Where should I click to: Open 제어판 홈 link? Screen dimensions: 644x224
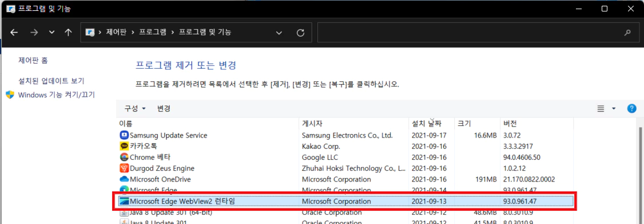(33, 60)
